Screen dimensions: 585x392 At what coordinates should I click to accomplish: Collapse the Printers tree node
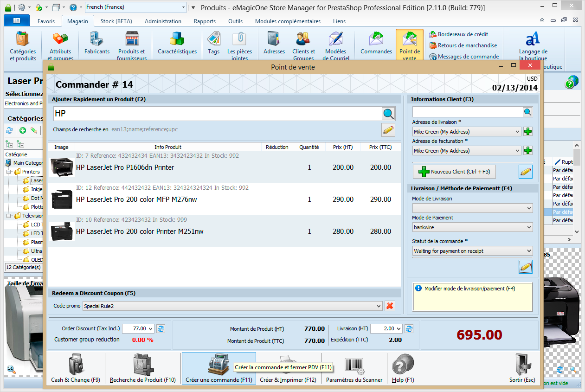click(9, 172)
